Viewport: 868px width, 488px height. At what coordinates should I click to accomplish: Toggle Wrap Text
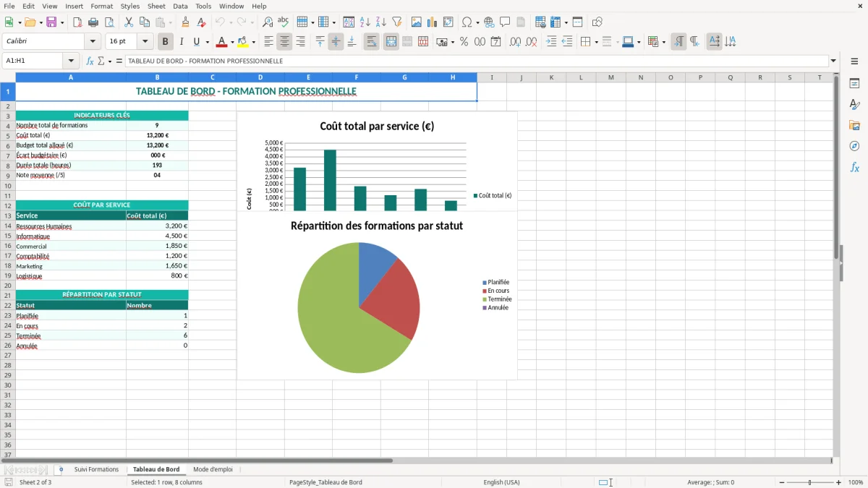[372, 42]
